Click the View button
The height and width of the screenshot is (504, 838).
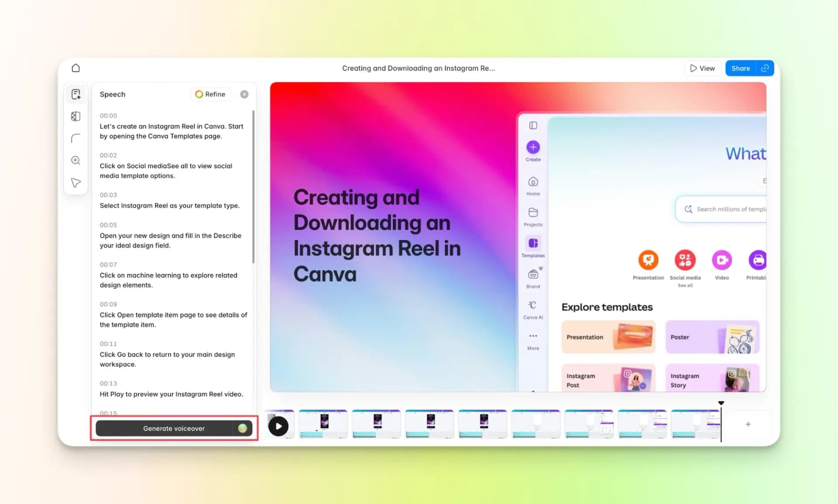[x=703, y=68]
